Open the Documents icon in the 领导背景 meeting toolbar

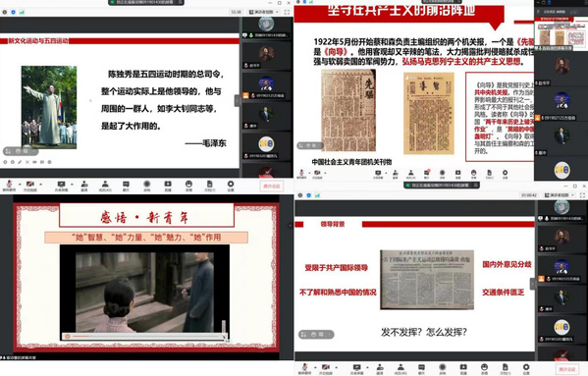[506, 368]
